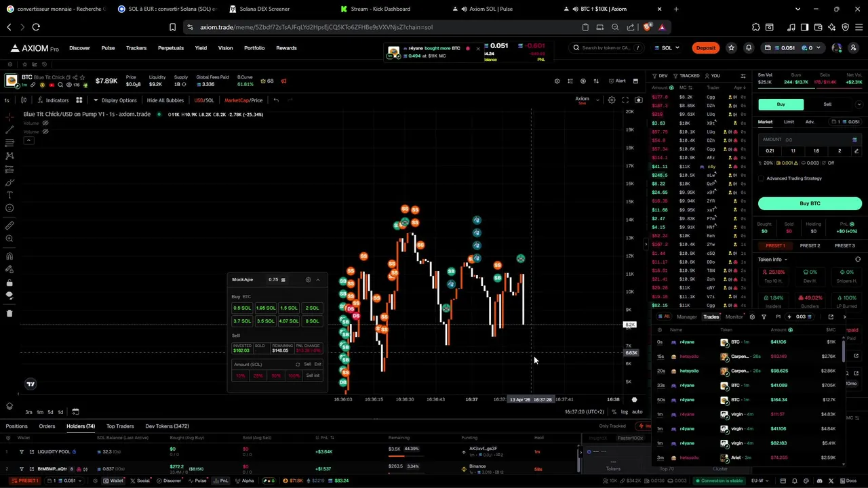
Task: Toggle TRACKED trades filter
Action: point(686,76)
